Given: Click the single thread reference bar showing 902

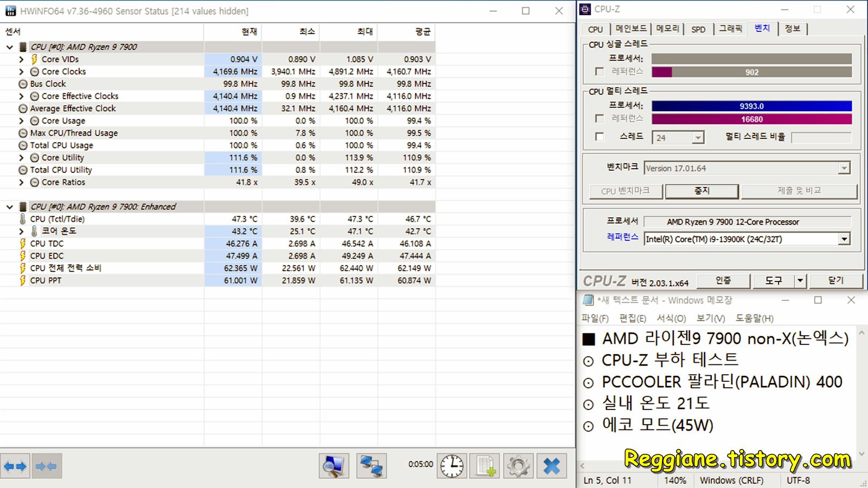Looking at the screenshot, I should [x=751, y=72].
